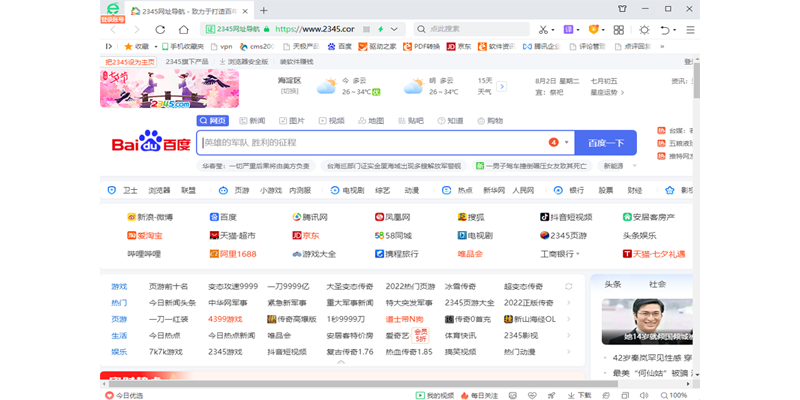Viewport: 800px width, 400px height.
Task: Toggle the bookmarks sidebar icon at bar start
Action: [x=109, y=46]
